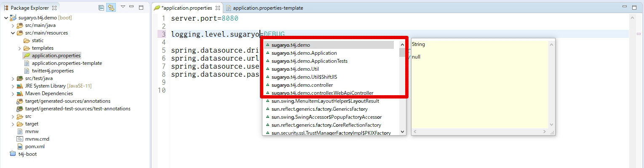Click info popup horizontal scroll left arrow
Screen dimensions: 644x168
pos(415,132)
